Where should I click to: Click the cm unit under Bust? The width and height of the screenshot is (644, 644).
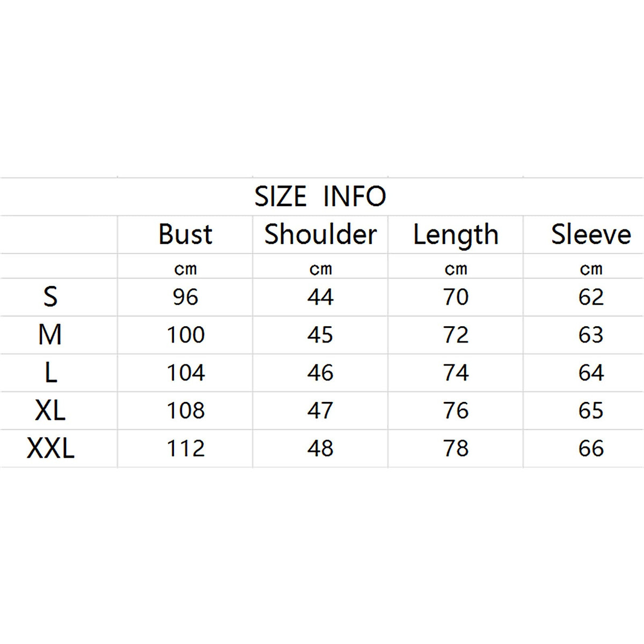[x=185, y=269]
